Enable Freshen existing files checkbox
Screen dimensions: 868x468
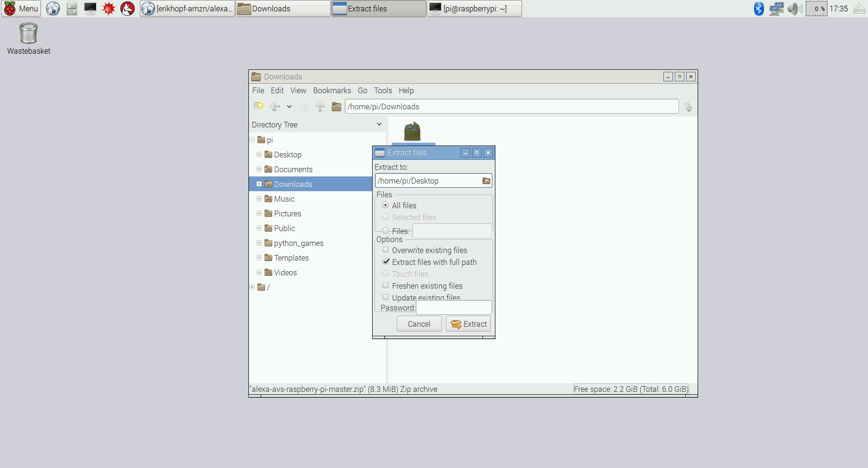(385, 285)
